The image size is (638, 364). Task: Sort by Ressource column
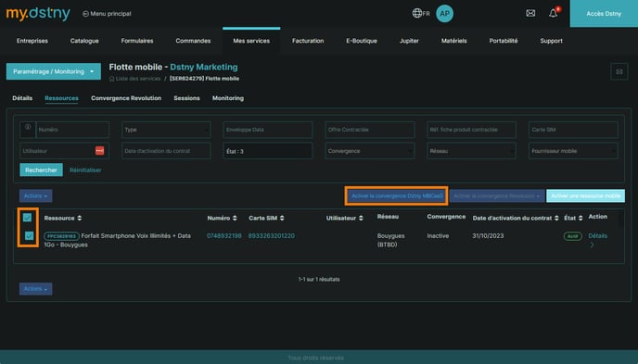pyautogui.click(x=80, y=219)
